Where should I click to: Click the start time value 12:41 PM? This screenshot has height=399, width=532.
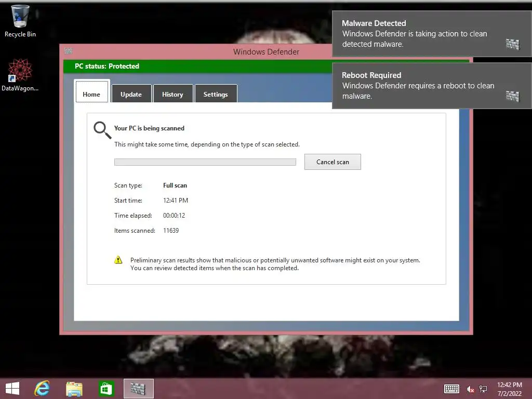(176, 200)
